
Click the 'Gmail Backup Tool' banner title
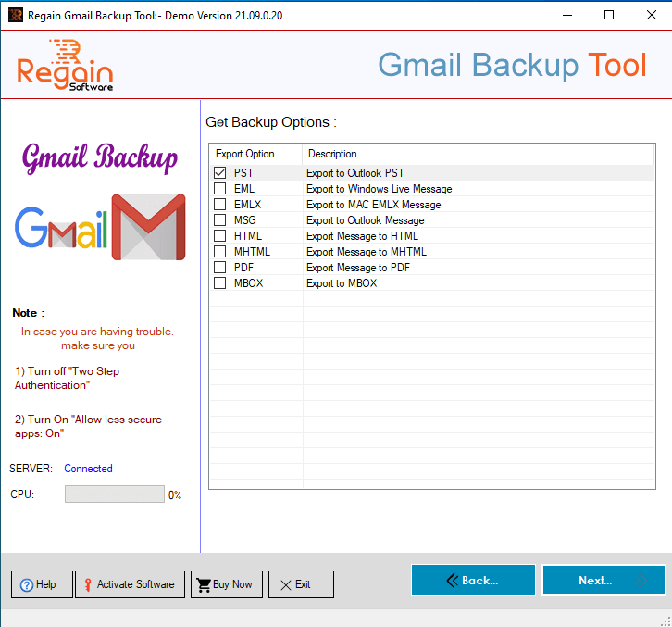pyautogui.click(x=512, y=65)
